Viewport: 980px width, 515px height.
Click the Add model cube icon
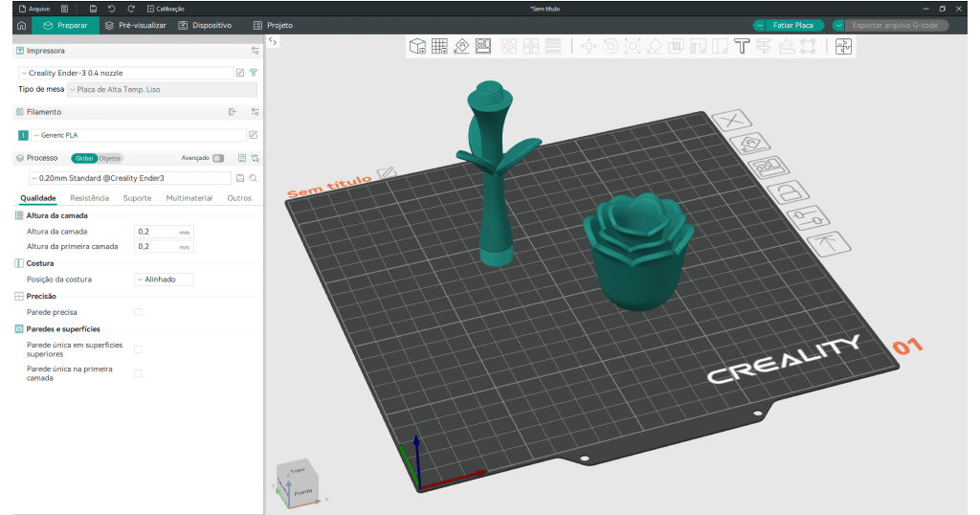coord(417,46)
